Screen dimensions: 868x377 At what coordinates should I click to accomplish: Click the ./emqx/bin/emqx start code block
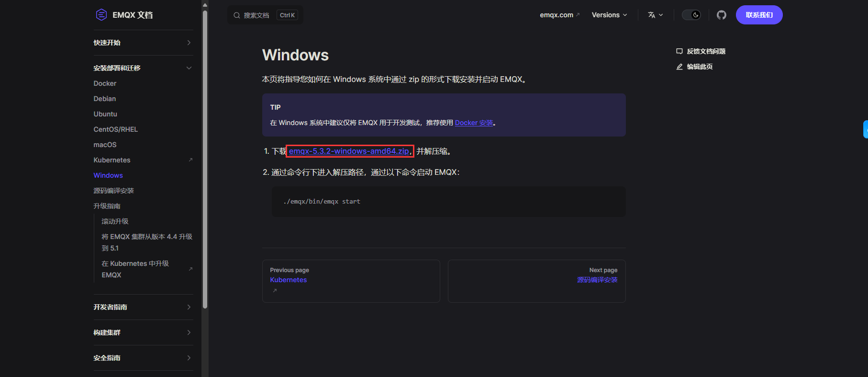[449, 202]
